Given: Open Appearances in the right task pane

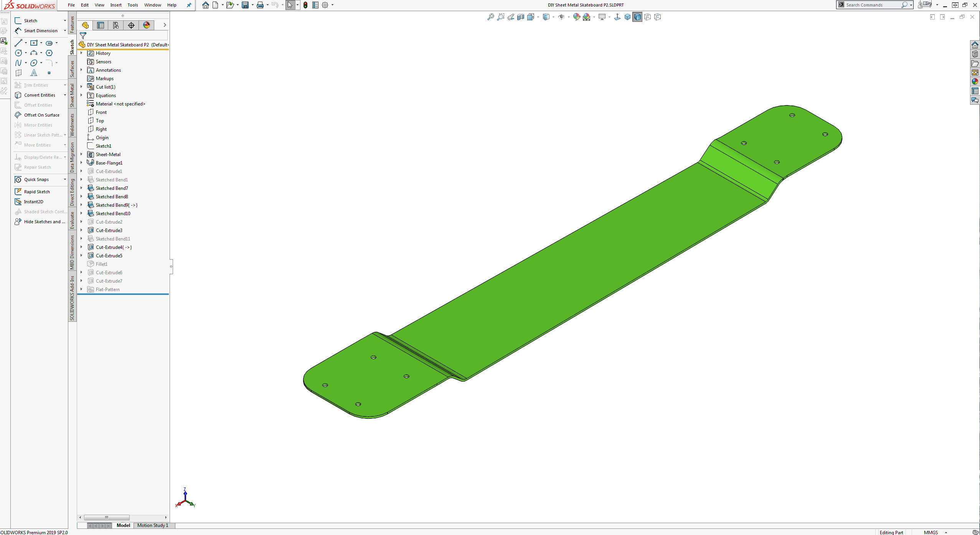Looking at the screenshot, I should coord(975,82).
